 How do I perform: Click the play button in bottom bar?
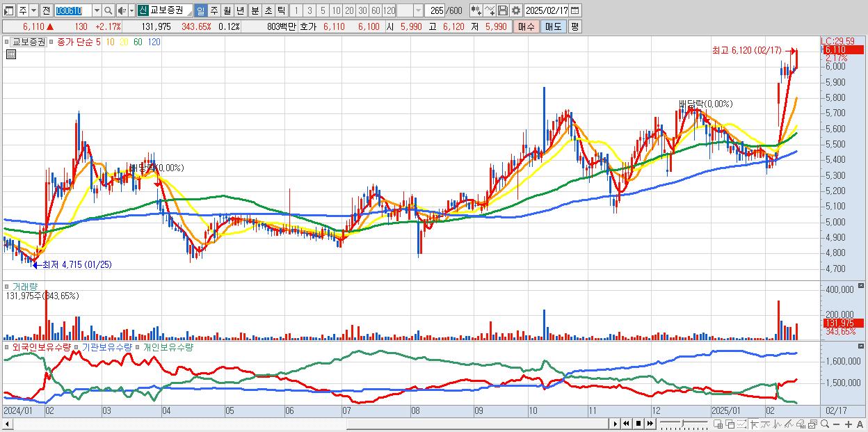point(615,424)
